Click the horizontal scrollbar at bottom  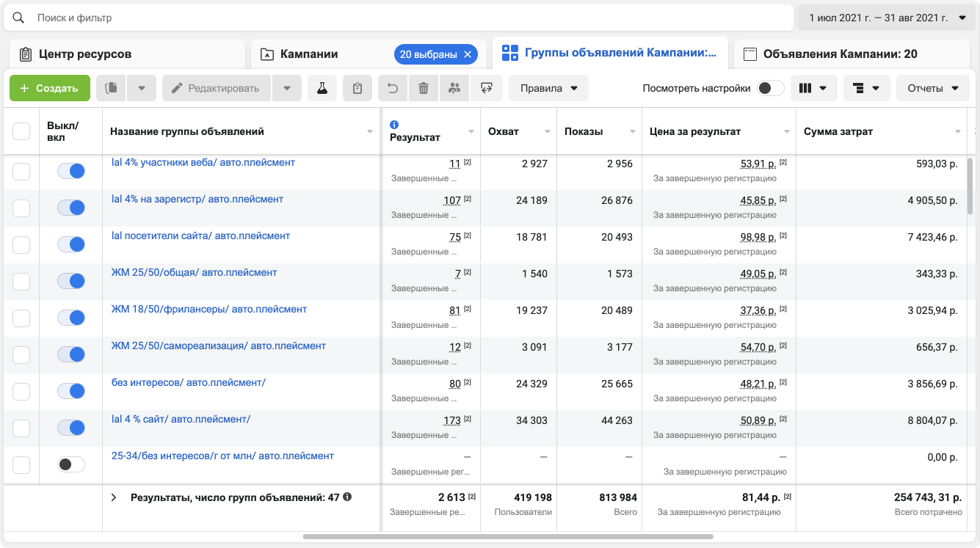(x=507, y=537)
